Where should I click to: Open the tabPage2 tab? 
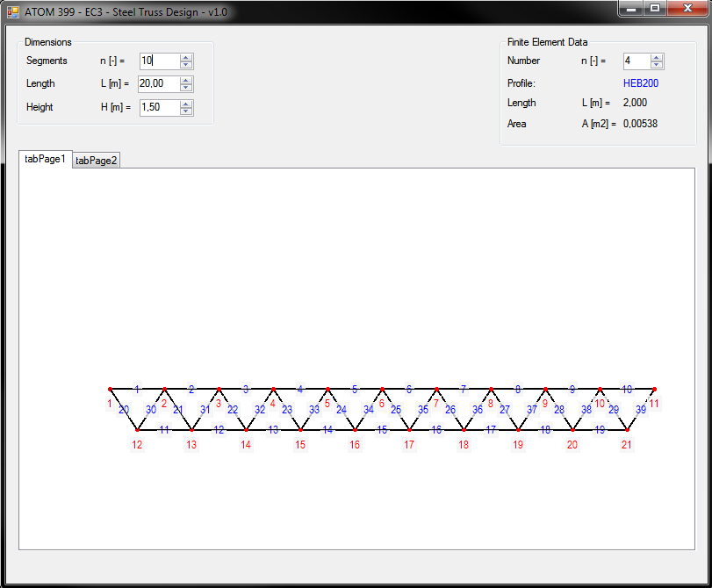(x=97, y=161)
